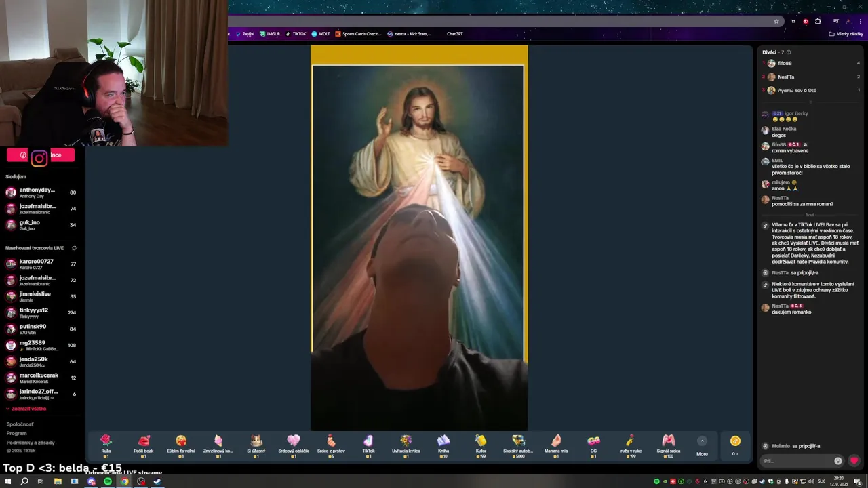
Task: Open the WOLT bookmark
Action: pos(321,33)
